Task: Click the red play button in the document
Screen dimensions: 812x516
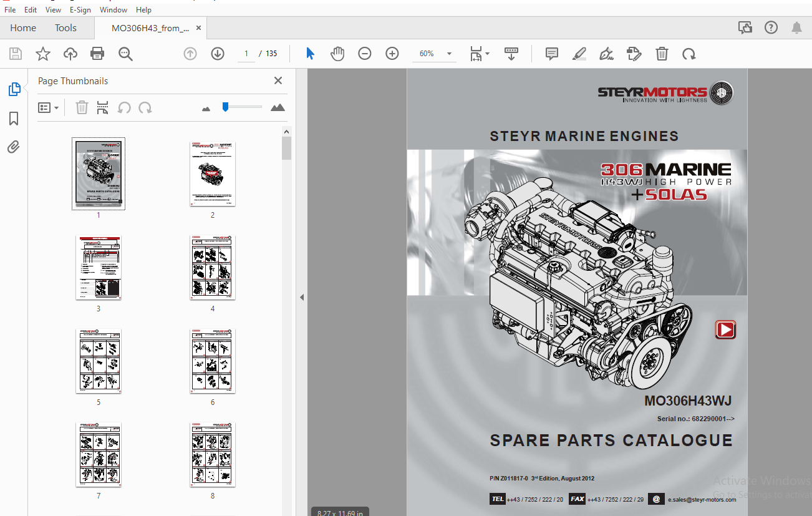Action: tap(725, 329)
